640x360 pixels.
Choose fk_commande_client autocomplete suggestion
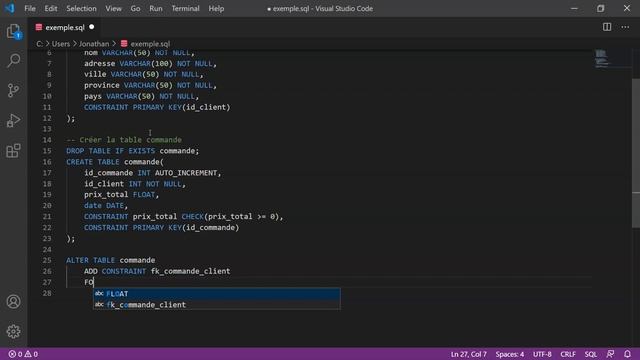(216, 304)
